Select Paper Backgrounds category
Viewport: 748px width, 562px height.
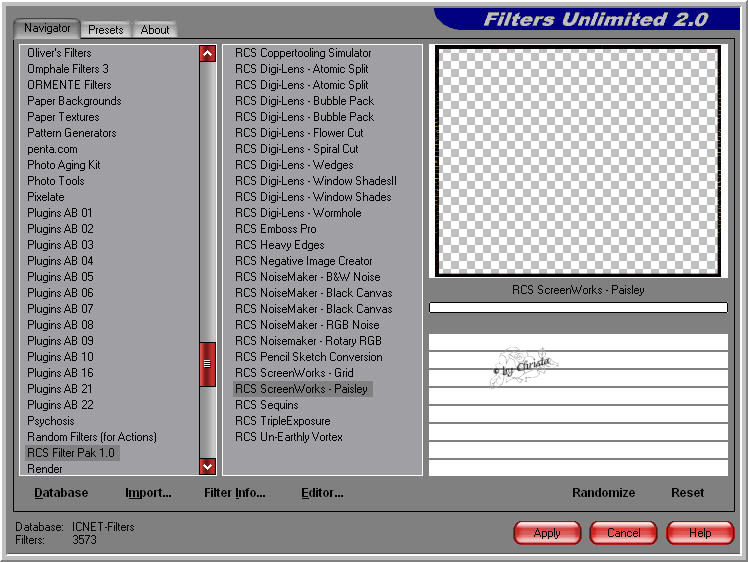point(74,101)
